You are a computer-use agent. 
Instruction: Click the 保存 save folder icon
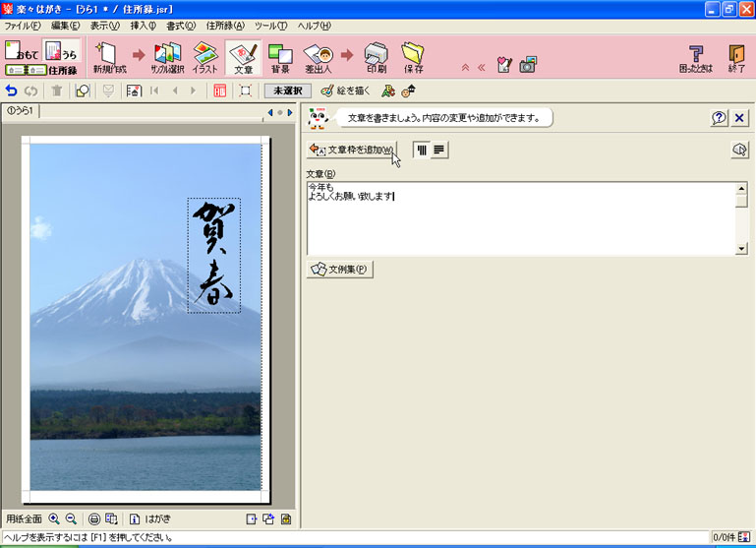tap(412, 57)
